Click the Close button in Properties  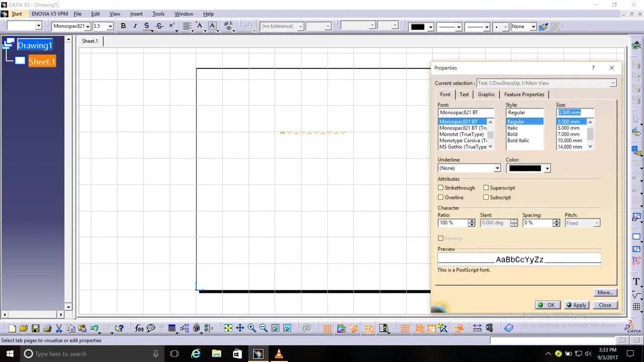click(x=605, y=305)
